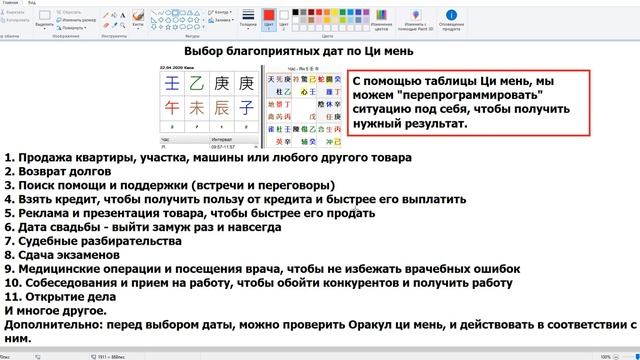Switch to the Вид (View) tab
640x360 pixels.
(31, 2)
